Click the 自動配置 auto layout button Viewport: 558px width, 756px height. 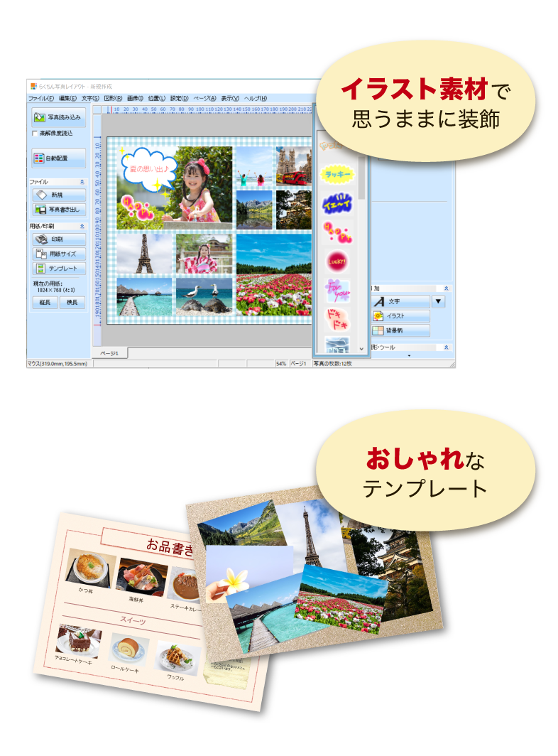[x=59, y=158]
